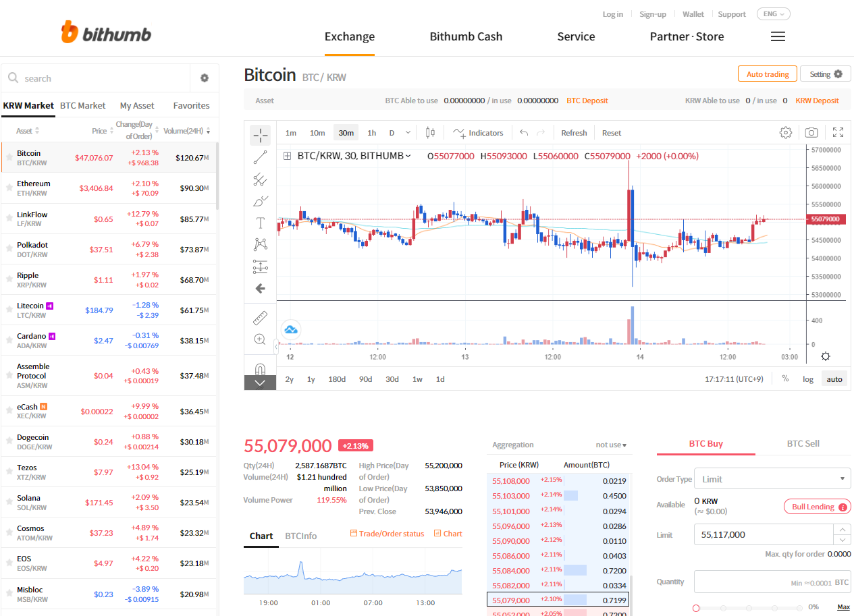Toggle log scale on the chart
854x616 pixels.
pos(808,379)
